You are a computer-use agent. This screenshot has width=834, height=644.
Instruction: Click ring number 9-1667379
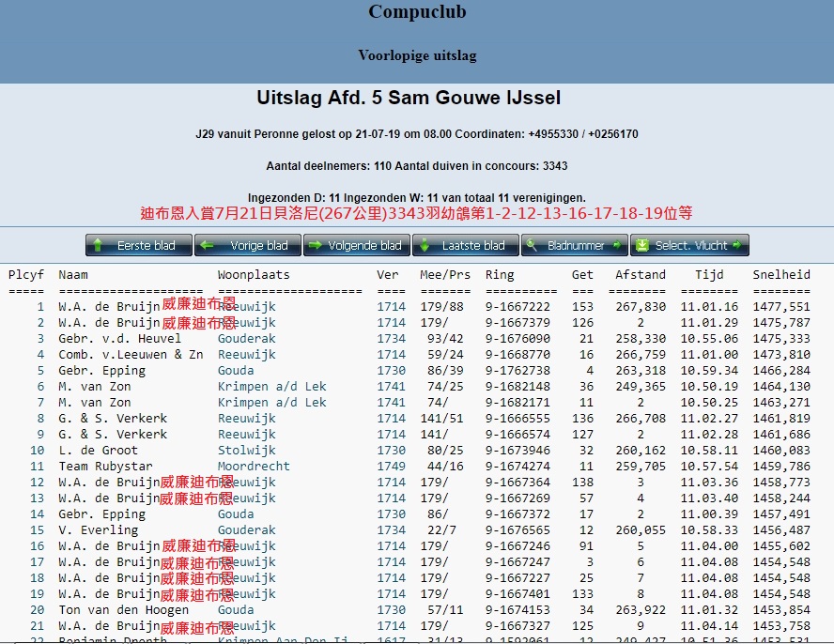517,323
